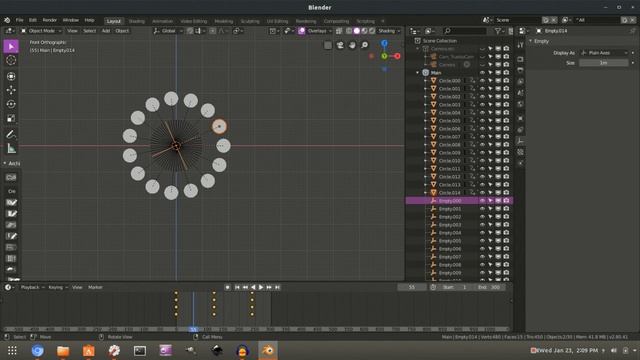Open Files folder icon in the taskbar

pos(63,351)
